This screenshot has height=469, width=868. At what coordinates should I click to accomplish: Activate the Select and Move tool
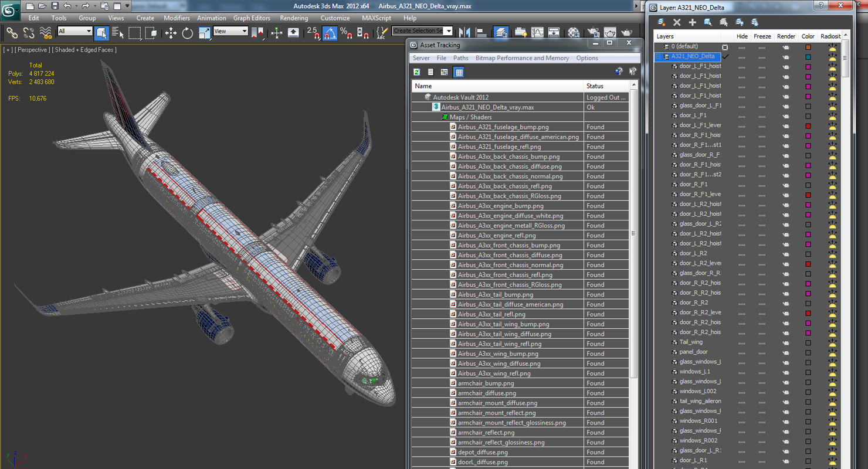click(x=171, y=33)
